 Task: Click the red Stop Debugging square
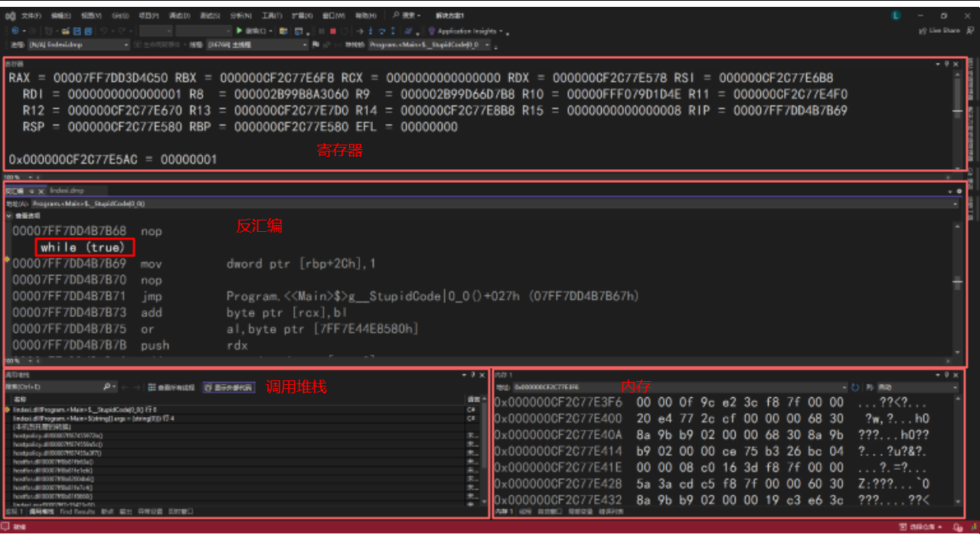pos(333,31)
